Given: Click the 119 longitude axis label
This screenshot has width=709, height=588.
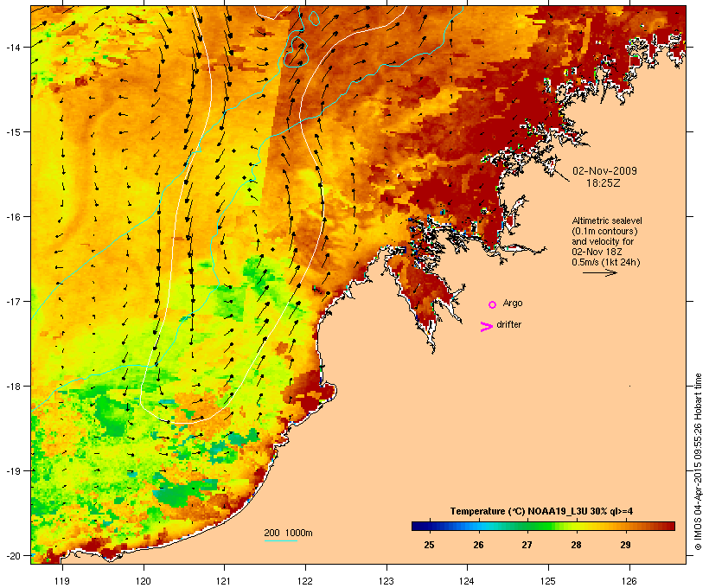Looking at the screenshot, I should [62, 581].
